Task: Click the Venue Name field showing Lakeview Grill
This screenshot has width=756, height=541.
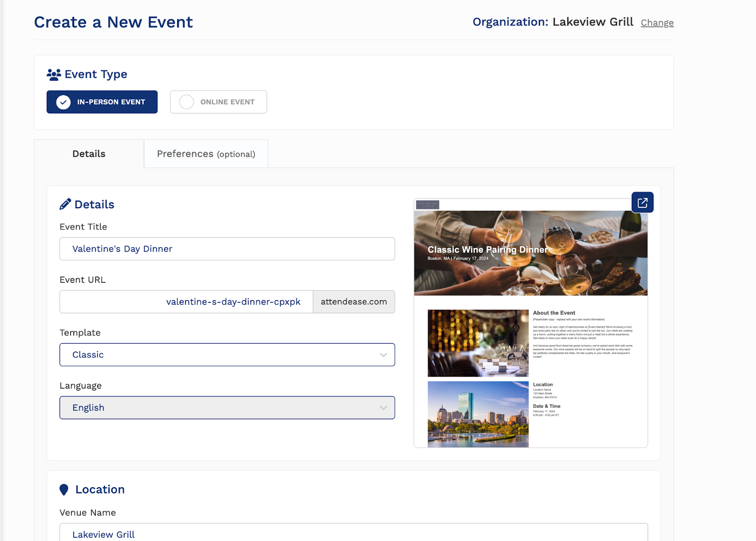Action: (227, 534)
